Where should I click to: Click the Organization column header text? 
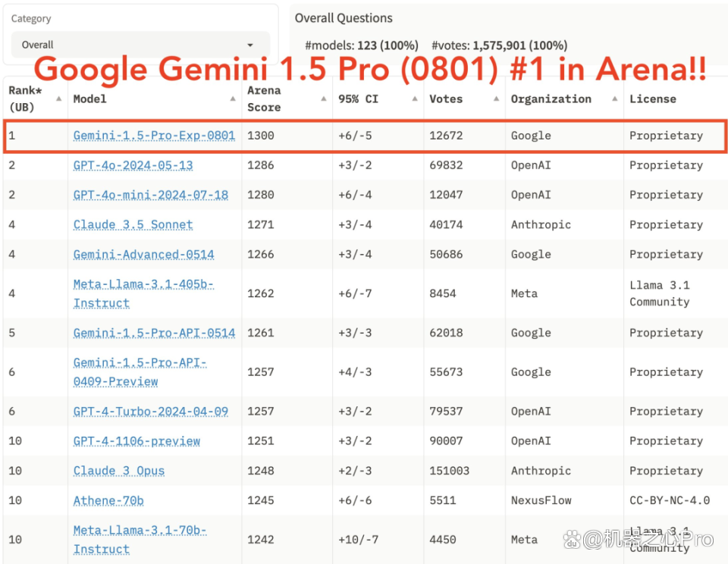pyautogui.click(x=551, y=99)
